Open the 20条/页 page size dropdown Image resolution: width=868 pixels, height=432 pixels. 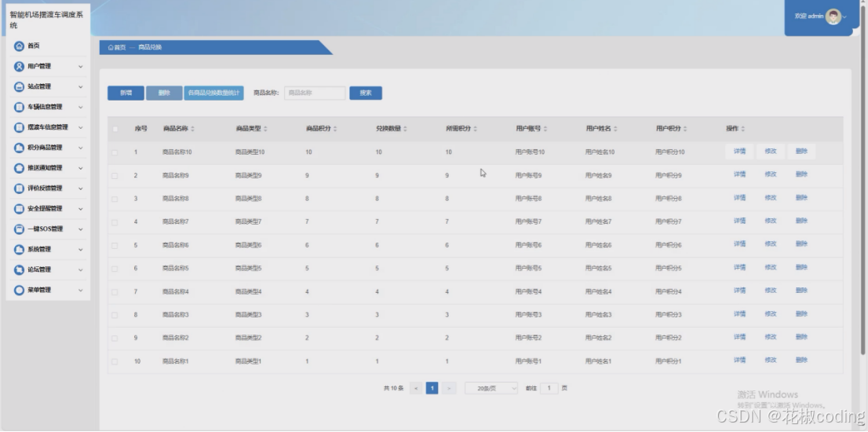[x=491, y=388]
